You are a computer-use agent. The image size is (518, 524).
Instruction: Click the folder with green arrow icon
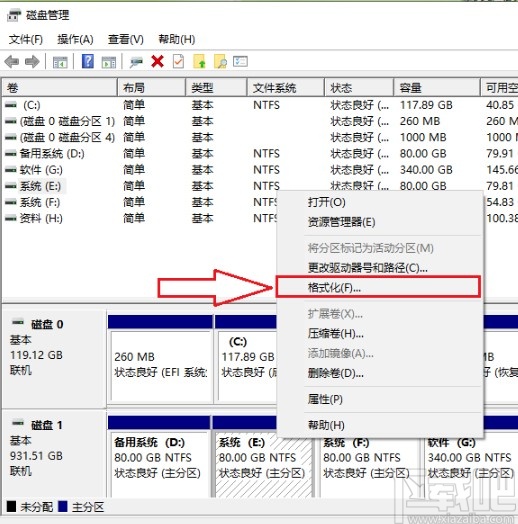200,61
